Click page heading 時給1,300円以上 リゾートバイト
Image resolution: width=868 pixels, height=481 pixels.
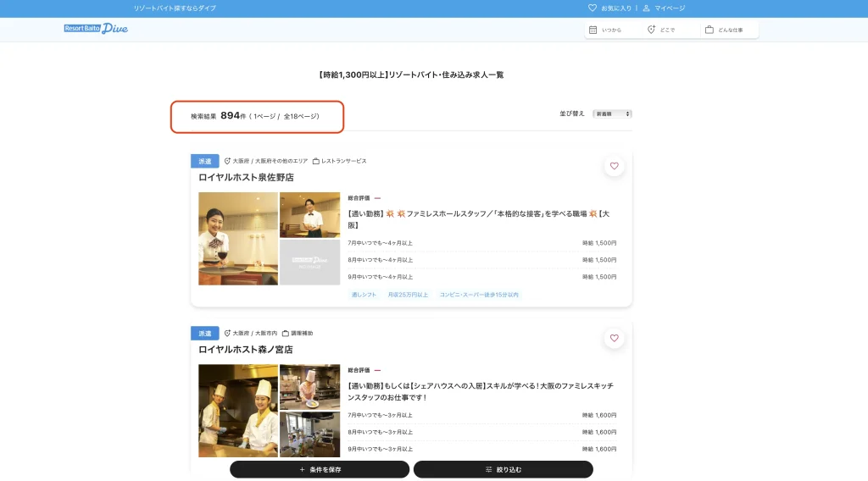click(x=411, y=75)
